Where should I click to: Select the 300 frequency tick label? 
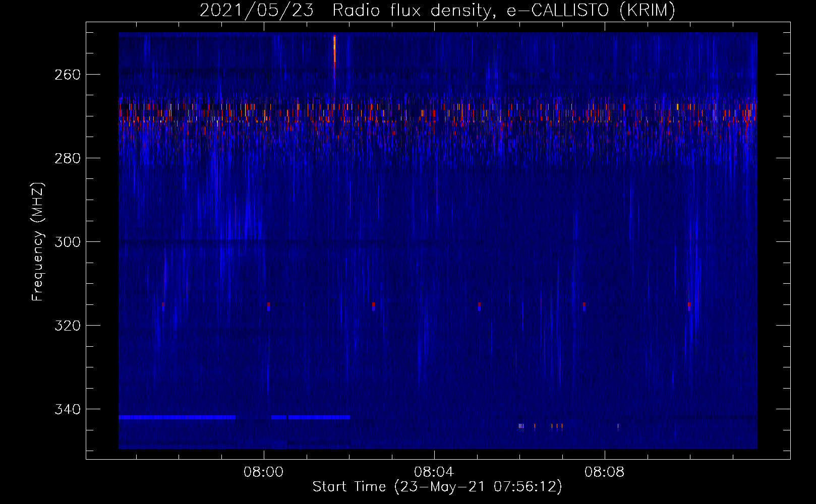pos(67,242)
